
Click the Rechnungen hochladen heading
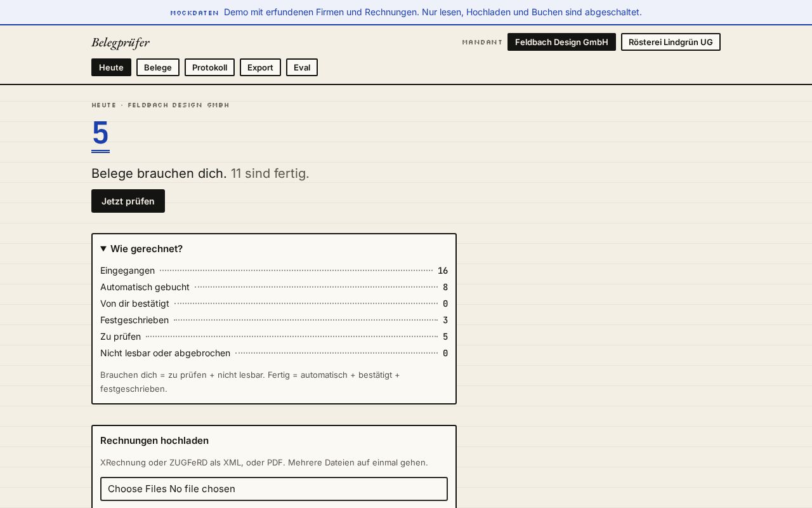tap(154, 441)
